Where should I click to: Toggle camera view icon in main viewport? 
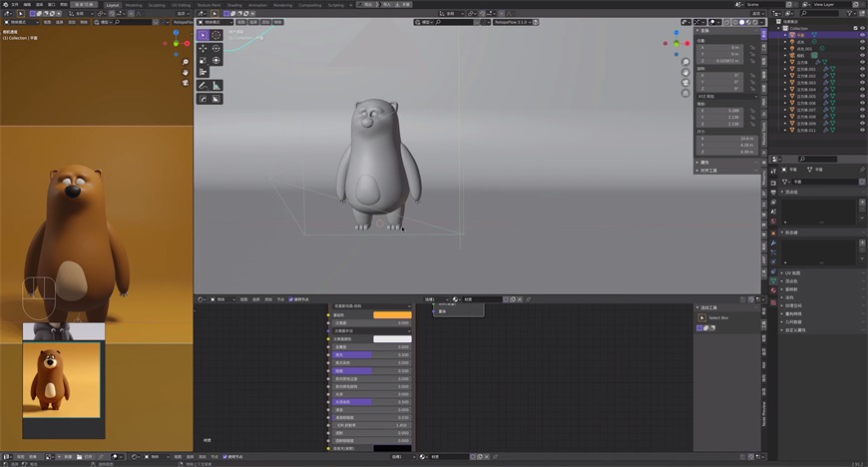pyautogui.click(x=685, y=83)
